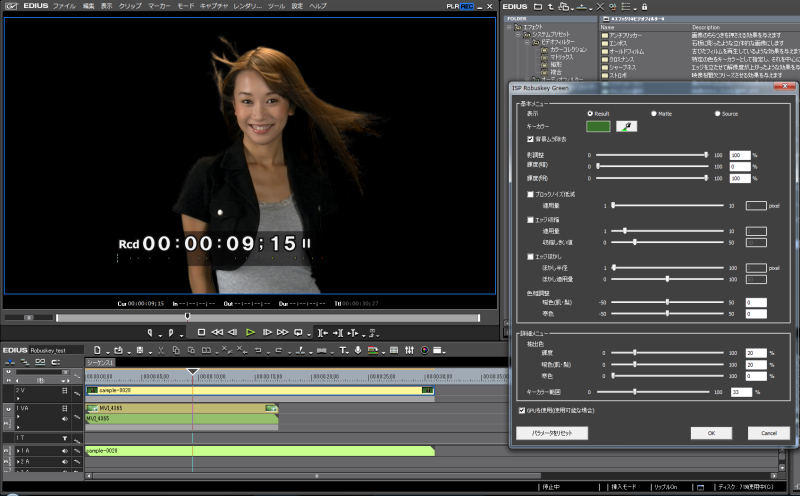Enable the エッジ shrink checkbox
The height and width of the screenshot is (496, 800).
pyautogui.click(x=530, y=219)
